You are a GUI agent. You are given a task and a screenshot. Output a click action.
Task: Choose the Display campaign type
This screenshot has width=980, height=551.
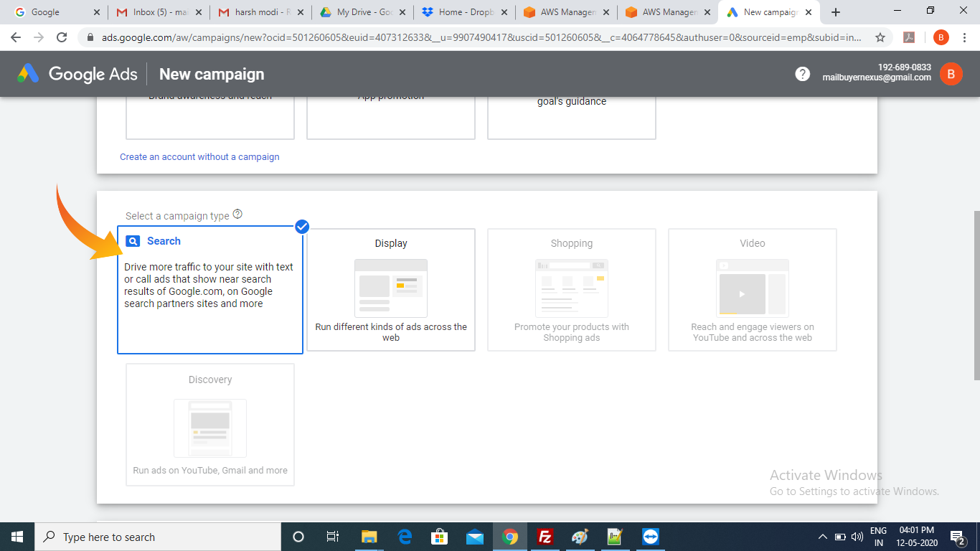391,290
